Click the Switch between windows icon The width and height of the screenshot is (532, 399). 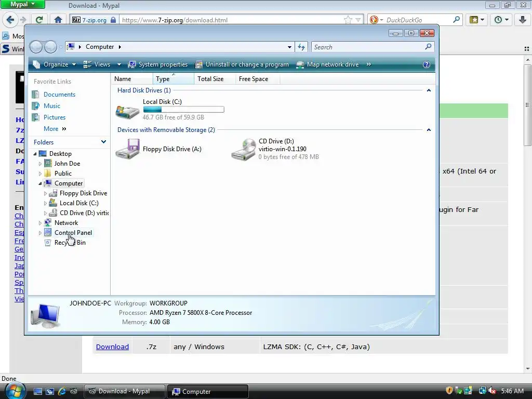[49, 391]
